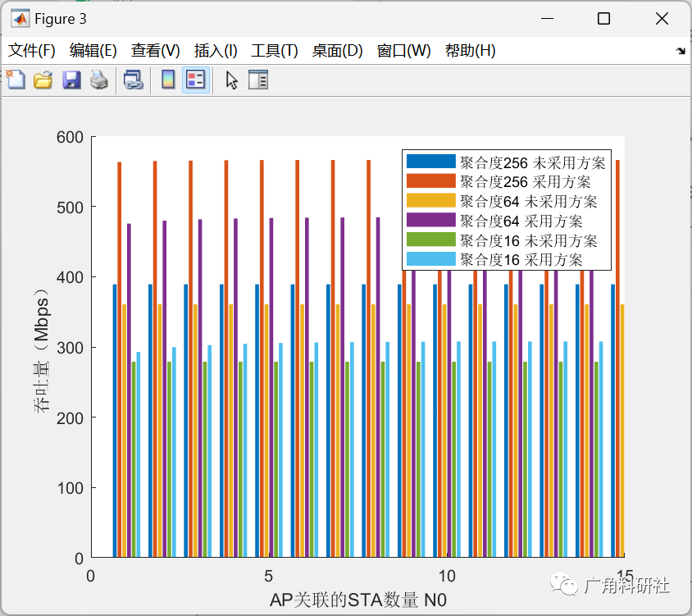Expand the toolbar dock arrow at right
Viewport: 692px width, 616px height.
681,51
